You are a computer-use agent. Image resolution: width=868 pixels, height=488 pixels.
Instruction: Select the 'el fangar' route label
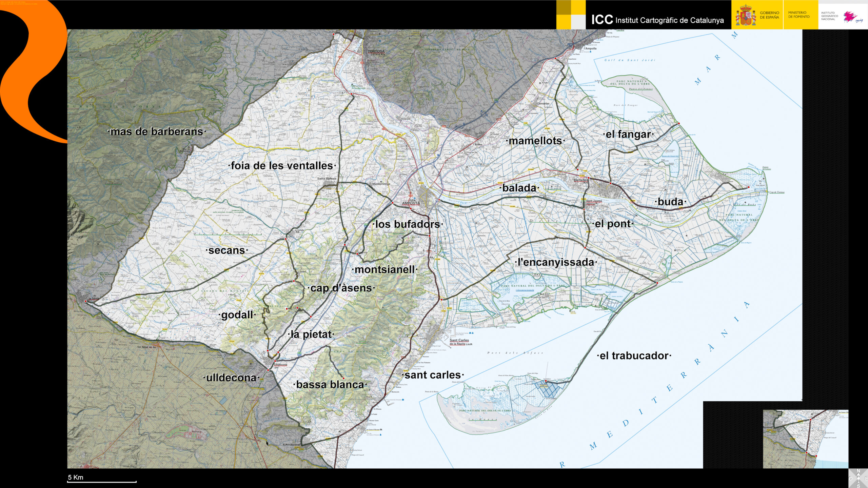(628, 135)
